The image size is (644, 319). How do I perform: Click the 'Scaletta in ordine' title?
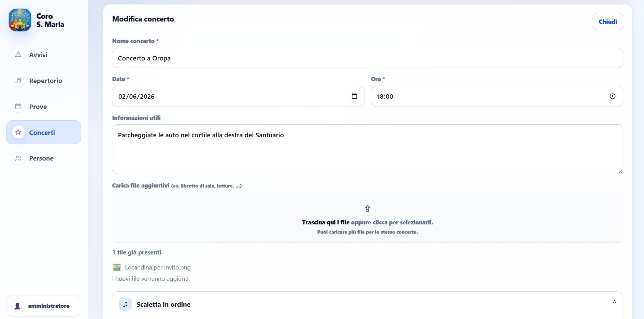point(163,304)
